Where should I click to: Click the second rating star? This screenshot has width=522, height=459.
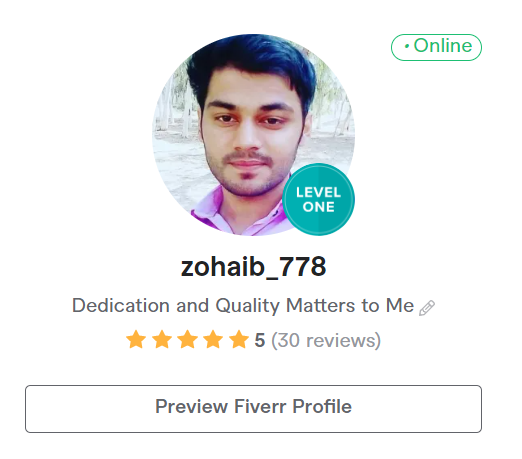[162, 339]
